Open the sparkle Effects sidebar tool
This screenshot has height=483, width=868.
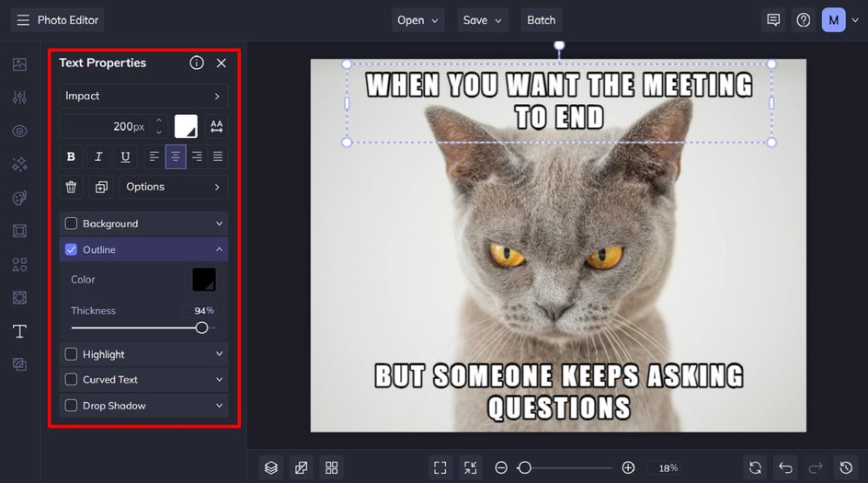[x=19, y=165]
